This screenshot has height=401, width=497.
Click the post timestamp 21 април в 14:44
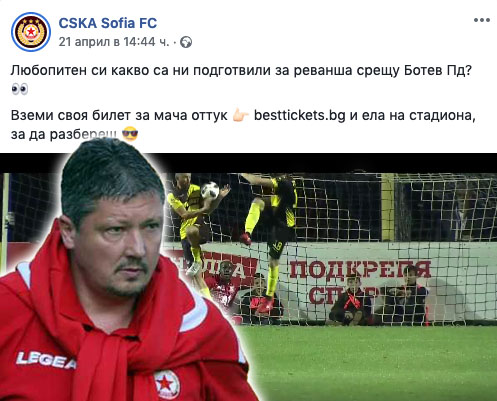[114, 42]
